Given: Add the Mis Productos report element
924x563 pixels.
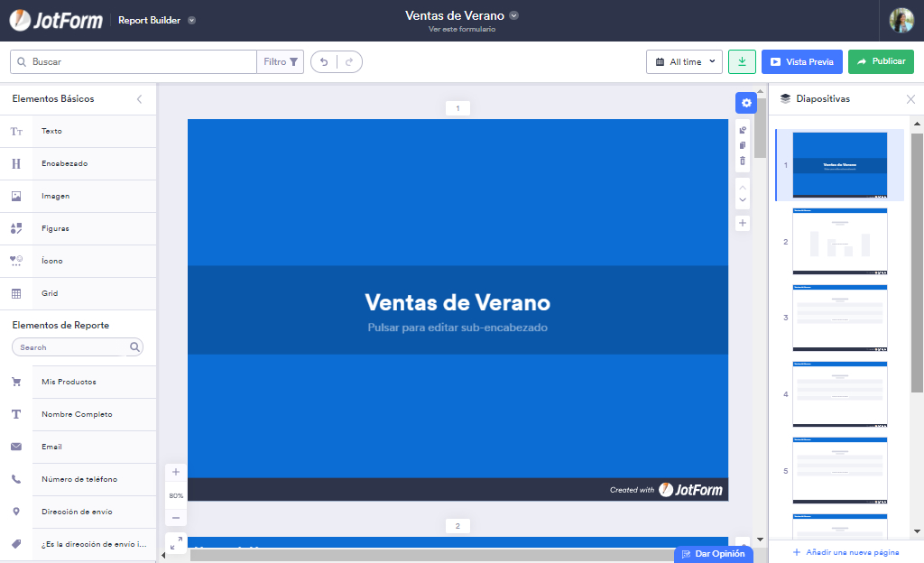Looking at the screenshot, I should click(79, 382).
